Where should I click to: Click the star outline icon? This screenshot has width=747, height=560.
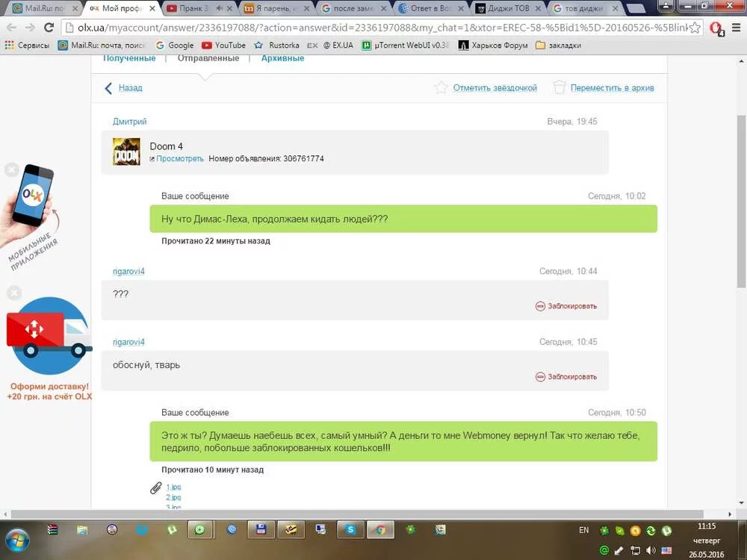(441, 87)
